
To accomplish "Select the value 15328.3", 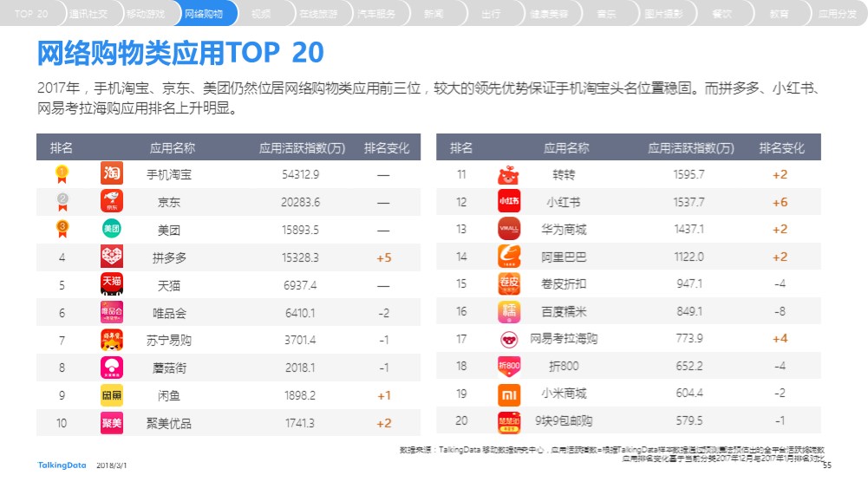I will pyautogui.click(x=301, y=257).
